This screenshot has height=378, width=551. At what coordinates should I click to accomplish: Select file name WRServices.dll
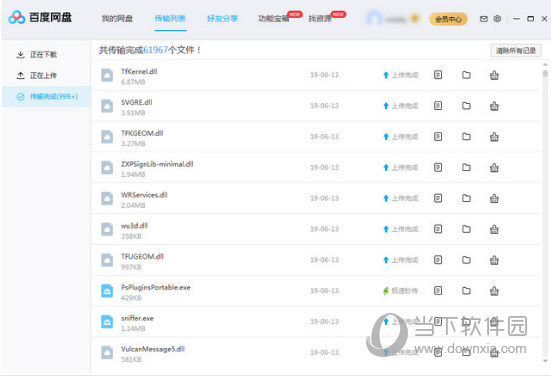pyautogui.click(x=144, y=195)
